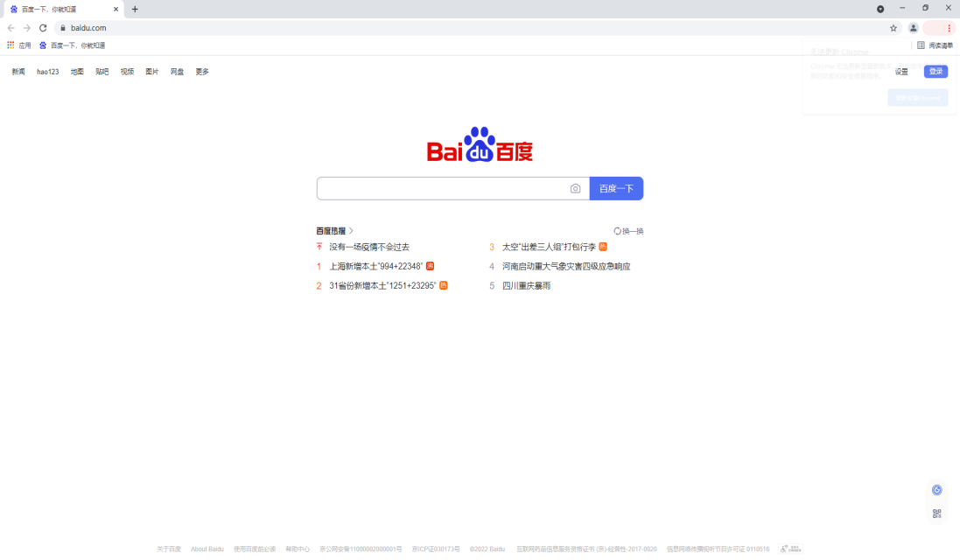Screen dimensions: 960x560
Task: Open hot item 四川重庆暴雨
Action: click(526, 286)
